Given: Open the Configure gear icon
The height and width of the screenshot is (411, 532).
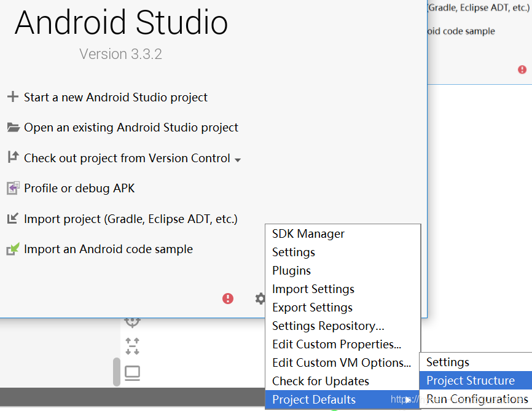Looking at the screenshot, I should tap(260, 299).
